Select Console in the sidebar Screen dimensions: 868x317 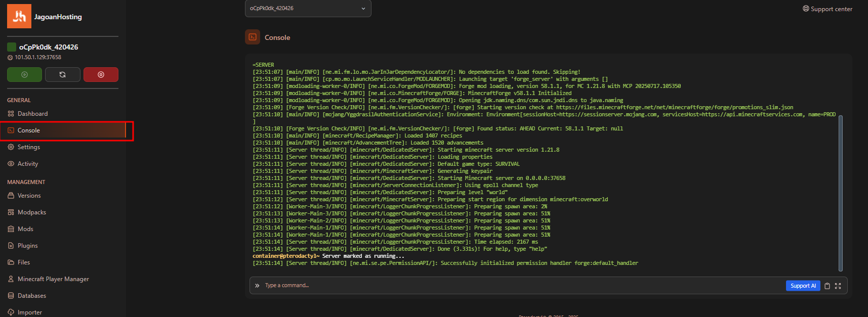coord(63,130)
